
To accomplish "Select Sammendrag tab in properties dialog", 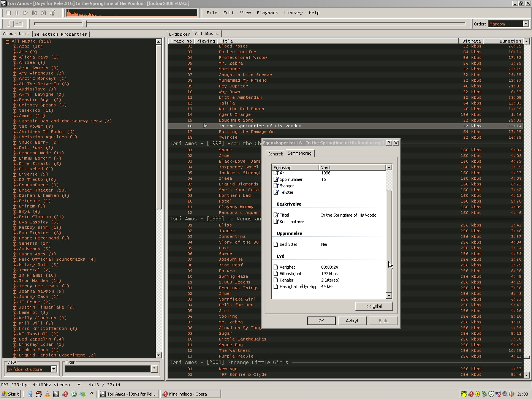I will [299, 153].
